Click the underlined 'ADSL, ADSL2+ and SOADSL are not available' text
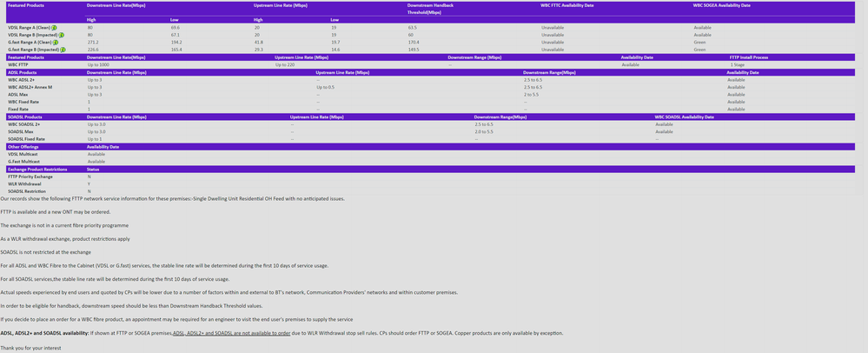 [231, 333]
